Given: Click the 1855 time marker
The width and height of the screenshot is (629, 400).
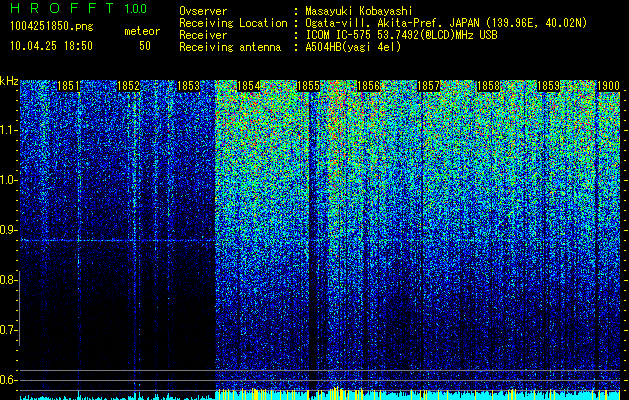Looking at the screenshot, I should pyautogui.click(x=308, y=86).
